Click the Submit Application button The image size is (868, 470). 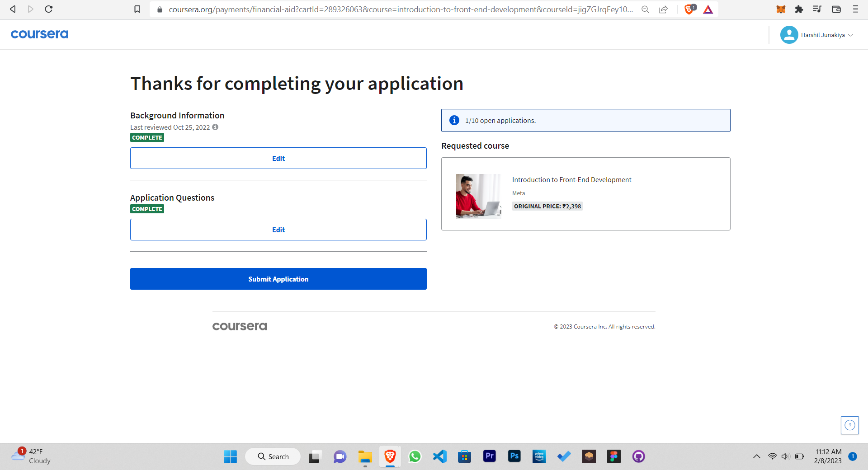tap(278, 279)
